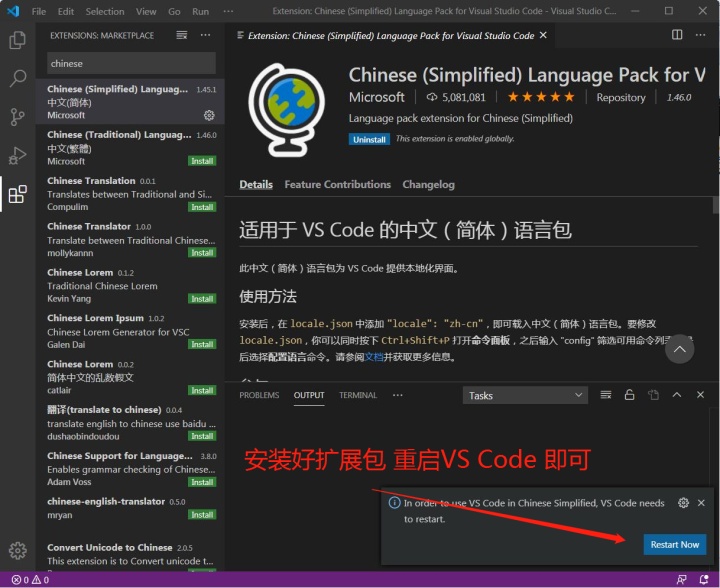Click the scroll-to-top round arrow button
This screenshot has height=588, width=720.
click(x=680, y=349)
